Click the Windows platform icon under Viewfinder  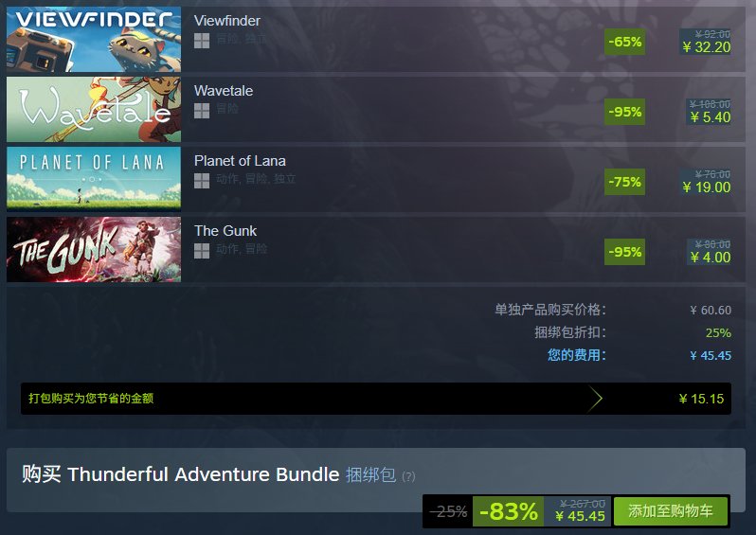point(202,41)
